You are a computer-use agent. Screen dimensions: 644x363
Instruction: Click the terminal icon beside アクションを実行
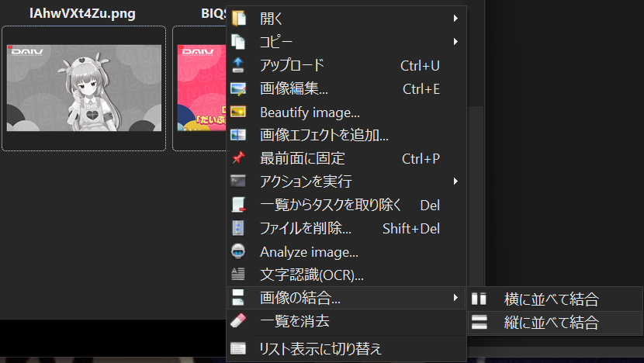[239, 181]
